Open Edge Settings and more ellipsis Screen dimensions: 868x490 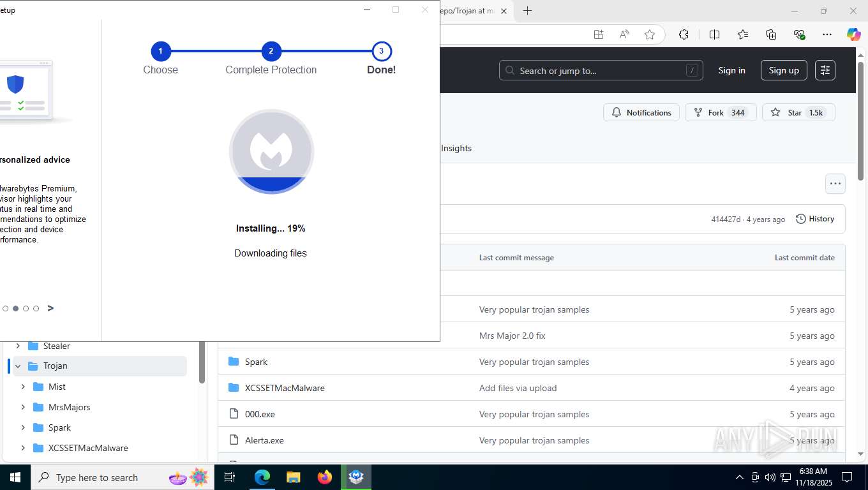827,34
